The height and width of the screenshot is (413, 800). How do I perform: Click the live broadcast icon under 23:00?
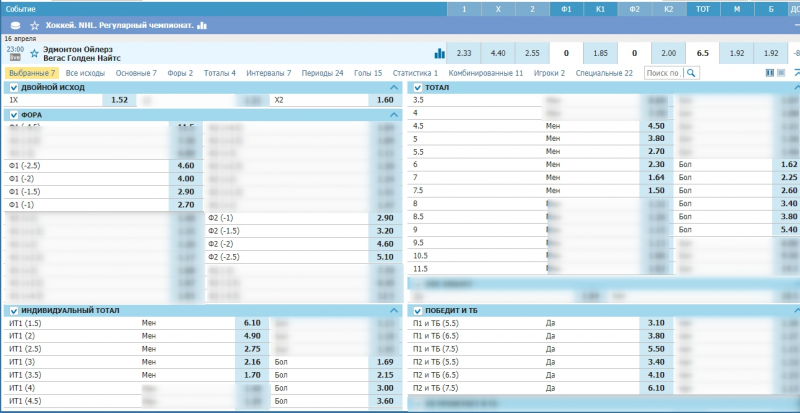[x=15, y=58]
